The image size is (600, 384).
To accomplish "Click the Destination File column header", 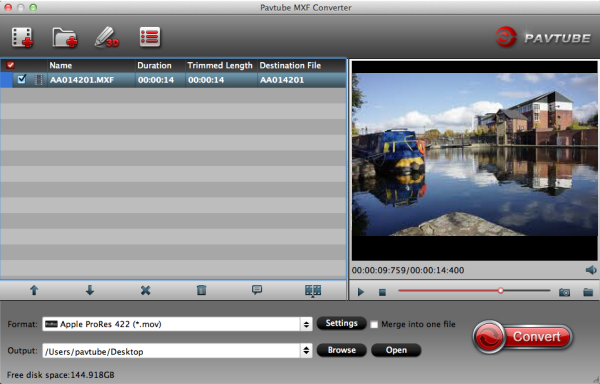I will point(302,65).
